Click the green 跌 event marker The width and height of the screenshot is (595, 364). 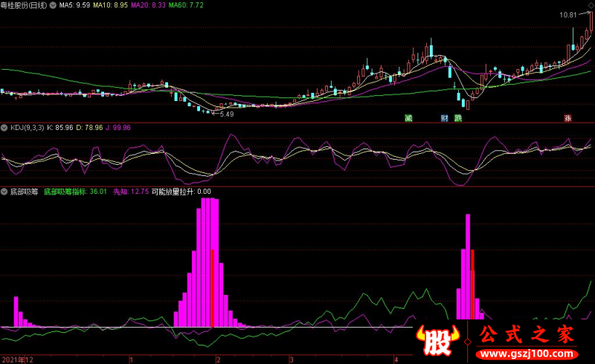[x=458, y=118]
